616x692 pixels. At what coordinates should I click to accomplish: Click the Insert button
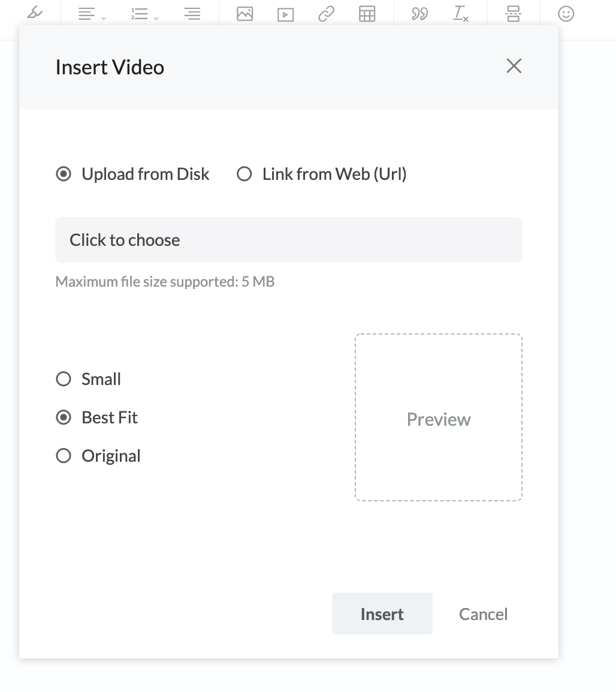[382, 613]
